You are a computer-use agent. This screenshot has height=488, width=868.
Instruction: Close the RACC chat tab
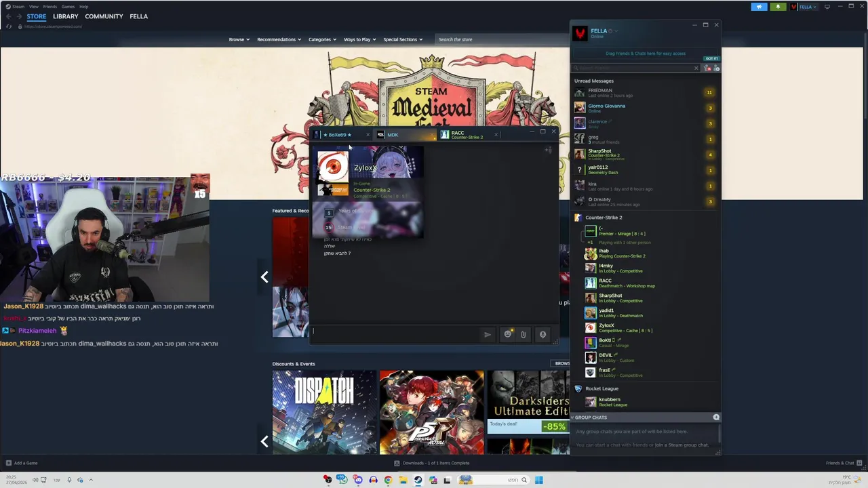(x=496, y=135)
